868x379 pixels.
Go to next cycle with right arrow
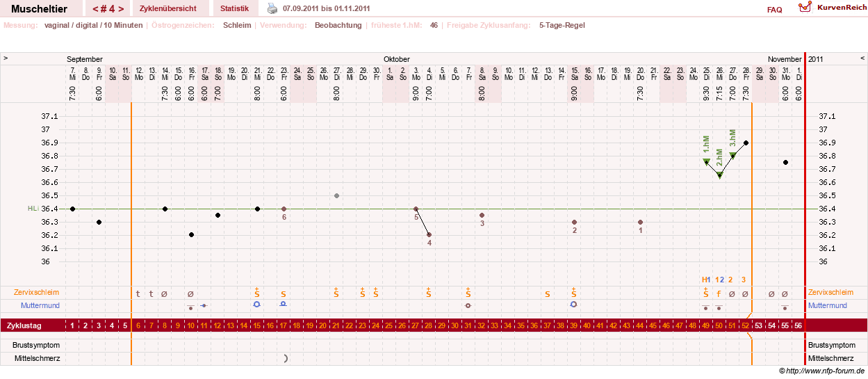(x=121, y=9)
